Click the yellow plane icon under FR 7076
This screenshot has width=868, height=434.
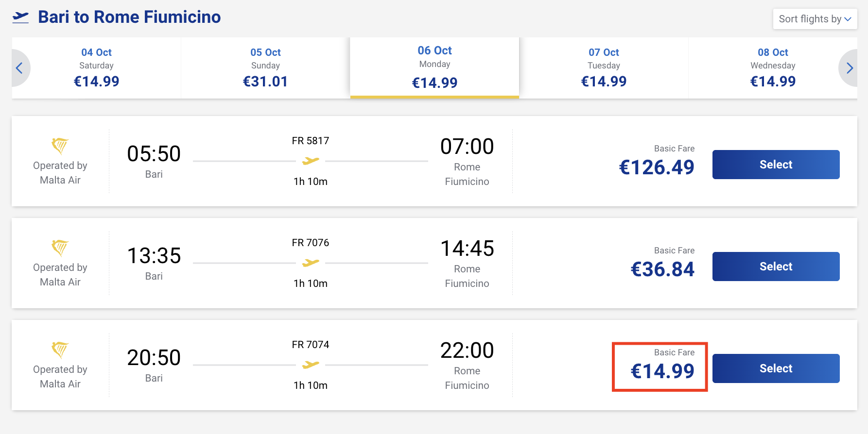[311, 263]
